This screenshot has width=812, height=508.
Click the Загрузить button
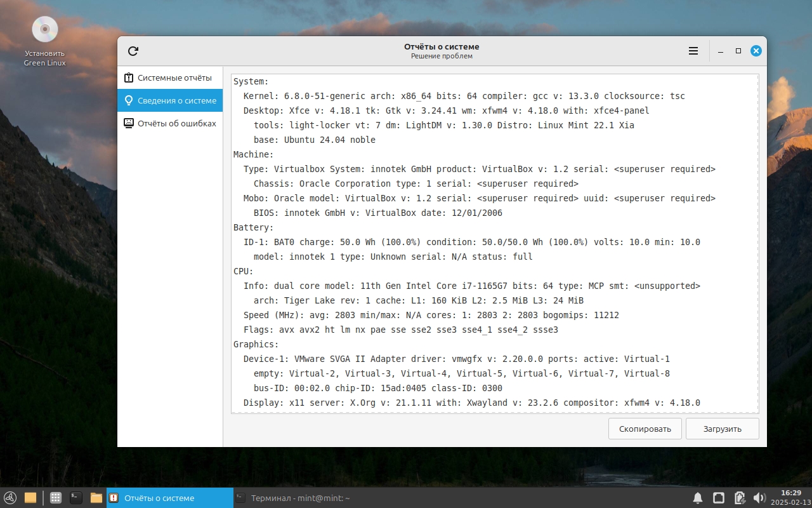click(722, 429)
